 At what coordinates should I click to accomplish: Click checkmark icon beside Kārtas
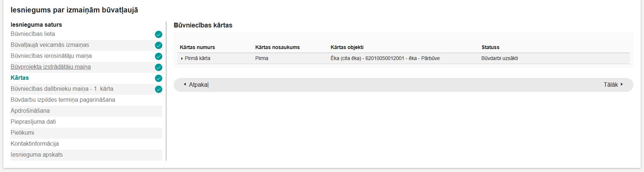coord(159,78)
